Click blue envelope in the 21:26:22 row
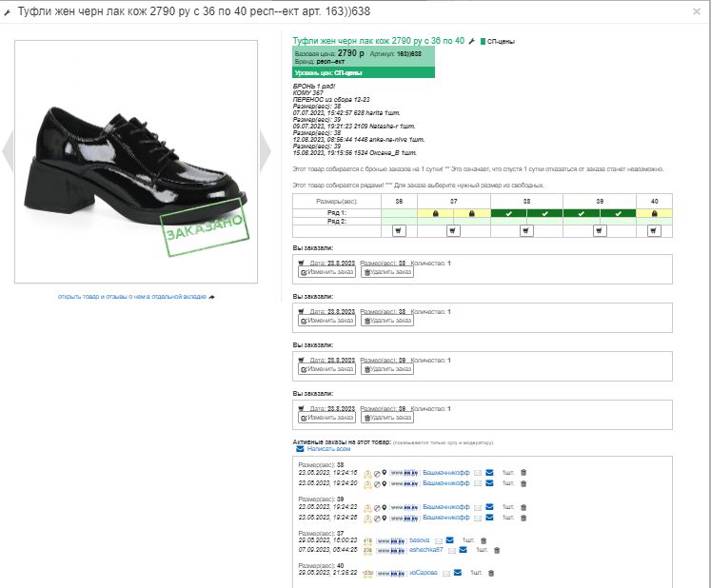 coord(458,573)
